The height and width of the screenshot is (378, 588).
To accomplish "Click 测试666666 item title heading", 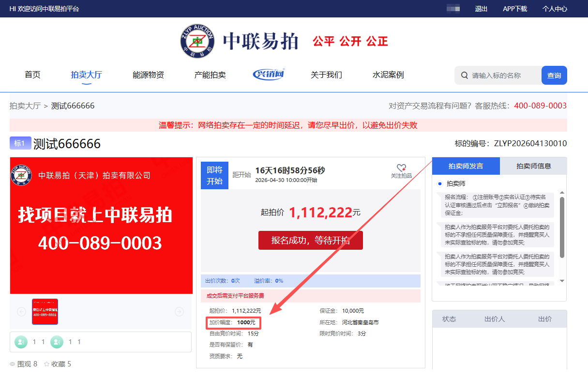I will (67, 144).
